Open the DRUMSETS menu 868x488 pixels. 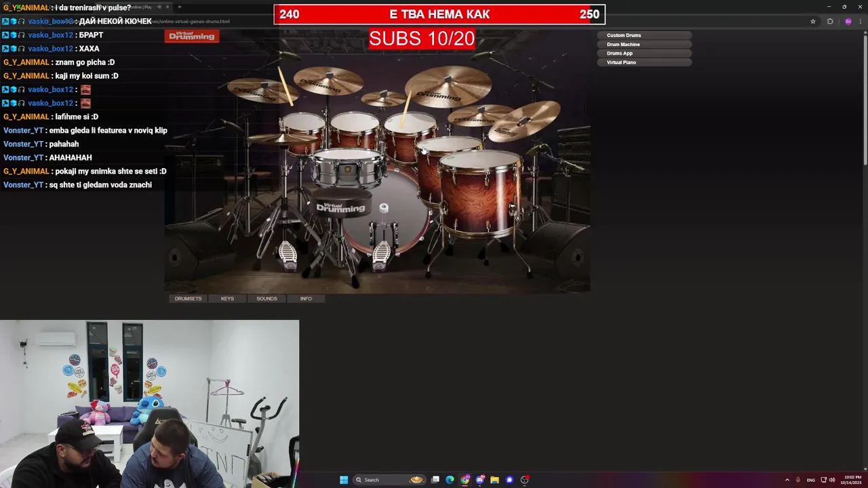point(188,298)
